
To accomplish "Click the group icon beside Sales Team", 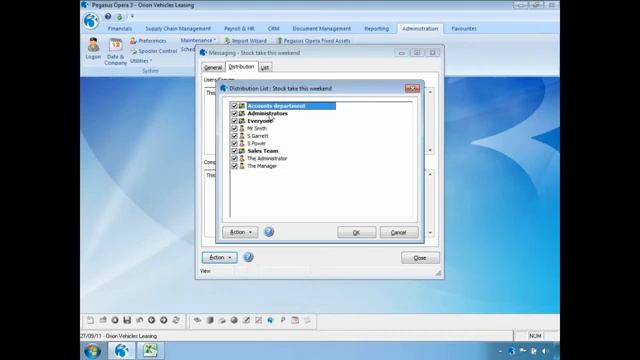I will point(242,151).
